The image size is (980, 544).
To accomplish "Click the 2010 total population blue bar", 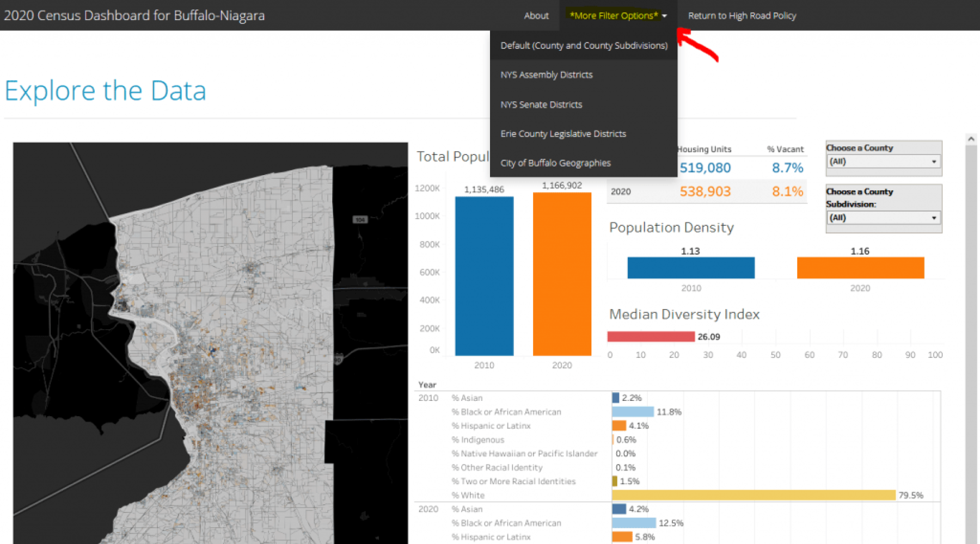I will pos(484,276).
